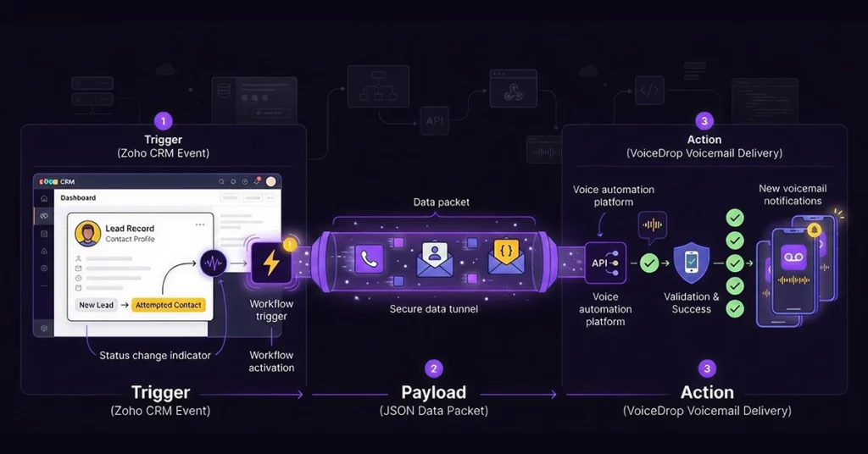The image size is (868, 454).
Task: Click the JSON braces envelope icon
Action: (x=506, y=257)
